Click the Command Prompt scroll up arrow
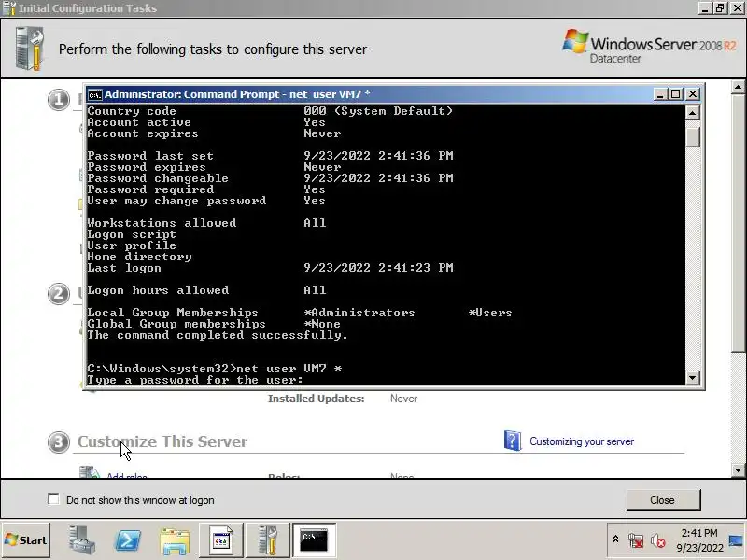The height and width of the screenshot is (560, 747). tap(692, 113)
